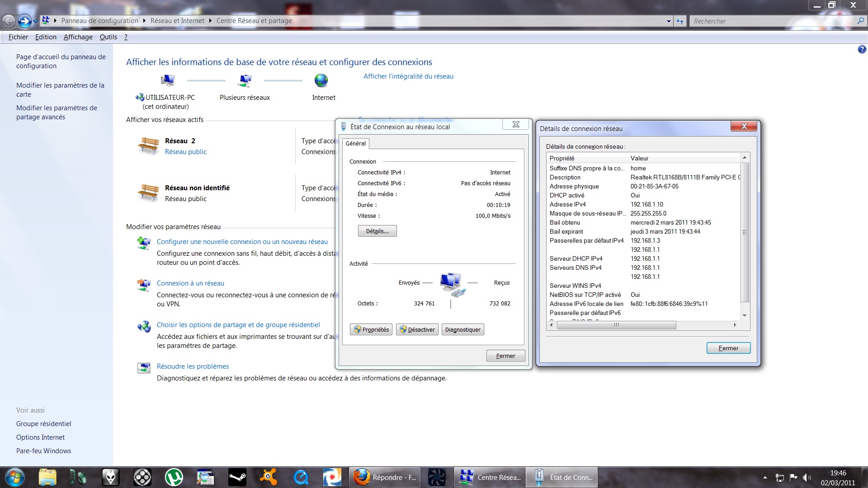Click the Détails... button
Viewport: 868px width, 488px height.
tap(377, 231)
